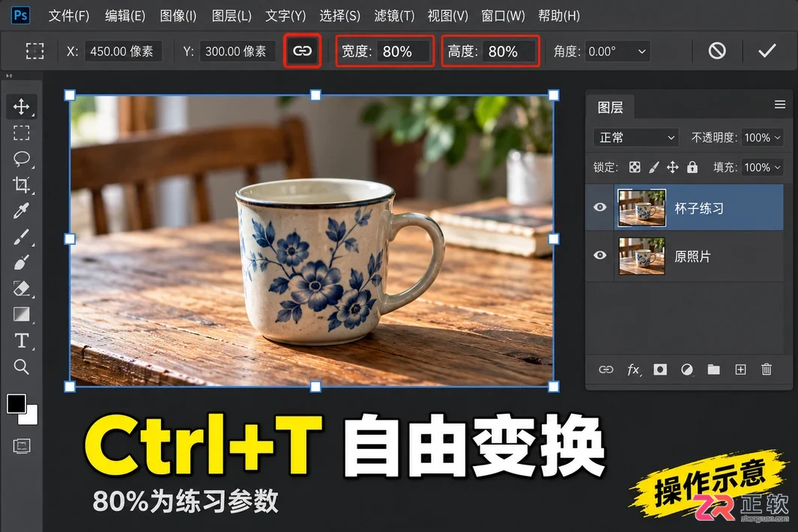Click the top-center transform handle

315,95
